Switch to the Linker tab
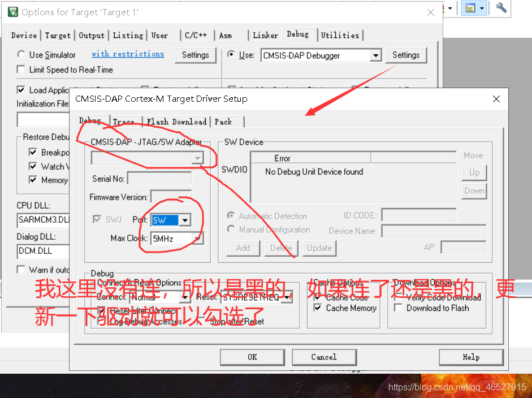 click(265, 35)
